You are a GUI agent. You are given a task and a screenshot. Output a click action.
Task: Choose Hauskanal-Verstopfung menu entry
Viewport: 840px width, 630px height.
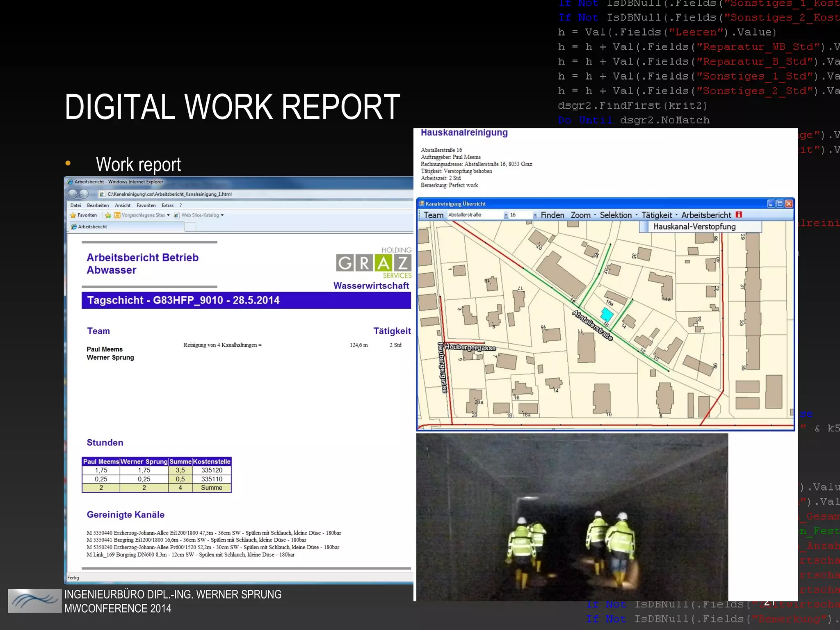click(701, 226)
